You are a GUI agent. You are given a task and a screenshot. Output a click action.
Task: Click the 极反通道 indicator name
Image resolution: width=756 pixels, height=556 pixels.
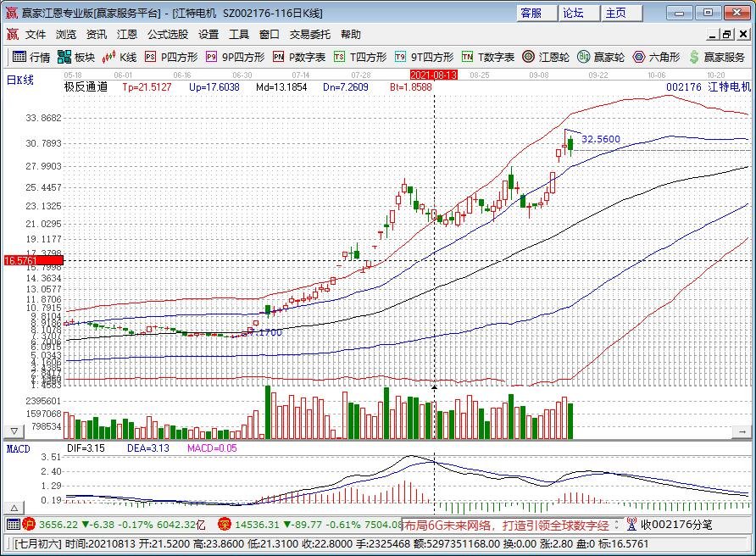pos(86,86)
